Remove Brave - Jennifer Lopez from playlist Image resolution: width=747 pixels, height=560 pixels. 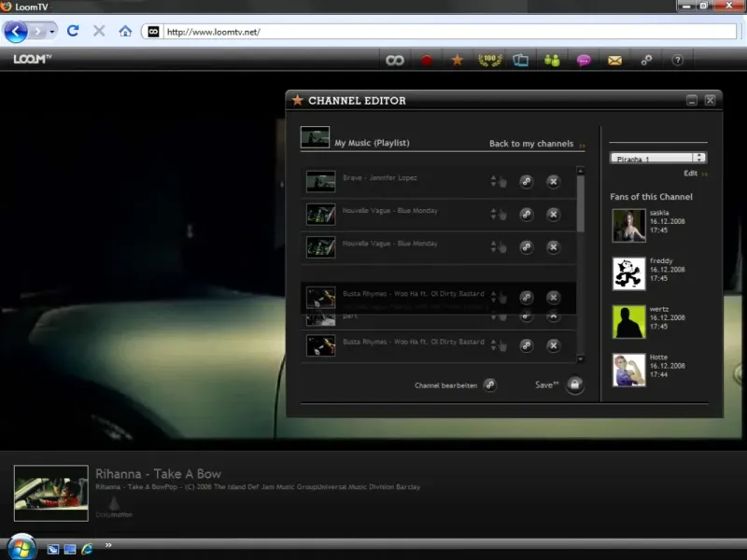pyautogui.click(x=553, y=181)
